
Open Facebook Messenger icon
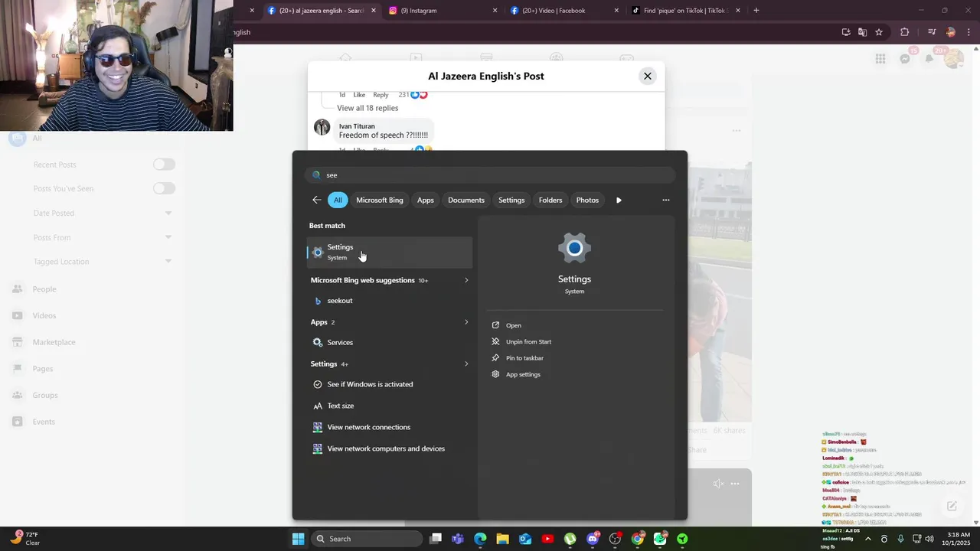coord(905,59)
